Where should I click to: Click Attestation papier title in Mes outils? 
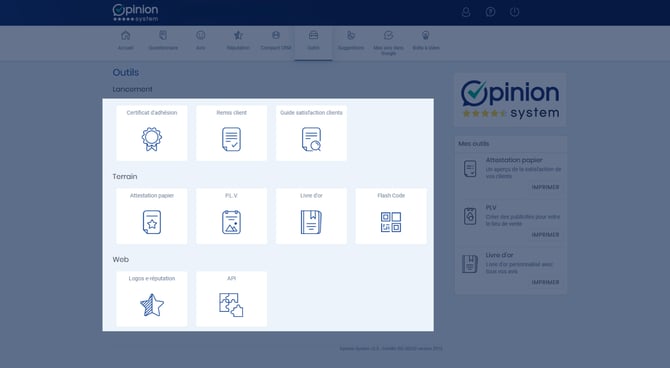pyautogui.click(x=514, y=160)
